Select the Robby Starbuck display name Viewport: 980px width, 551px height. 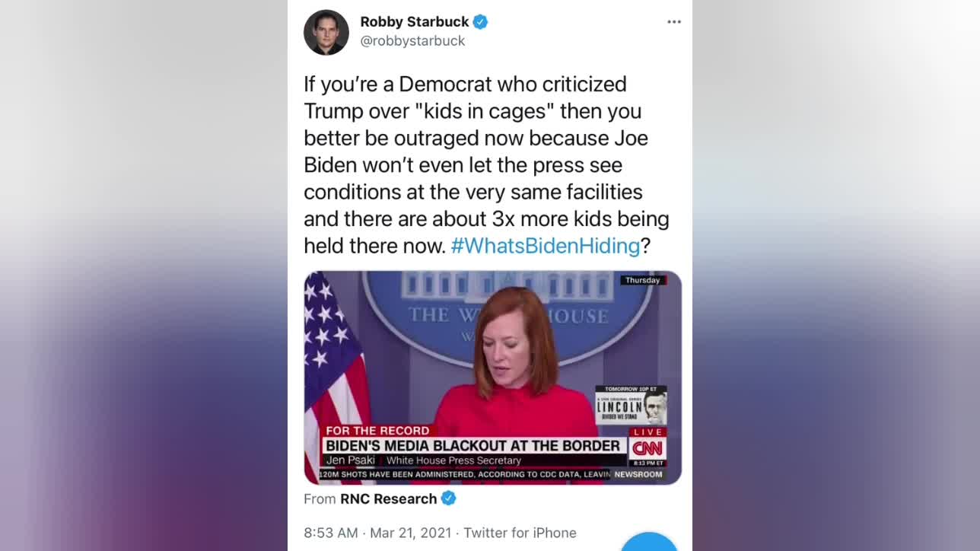pyautogui.click(x=415, y=22)
